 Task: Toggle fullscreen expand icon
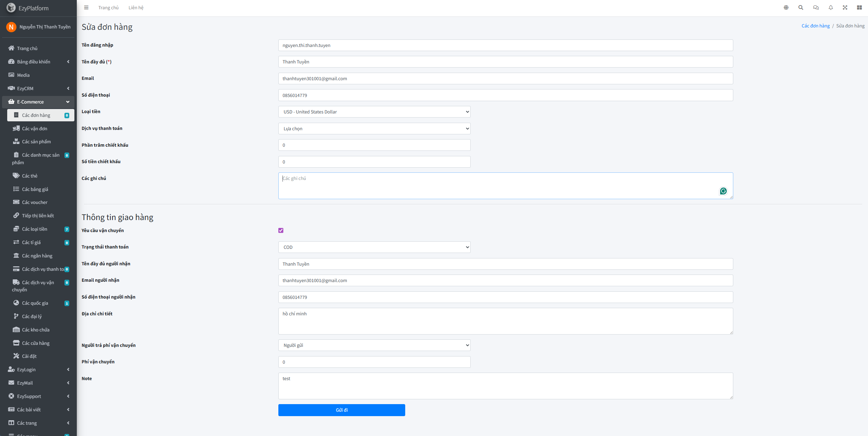845,8
